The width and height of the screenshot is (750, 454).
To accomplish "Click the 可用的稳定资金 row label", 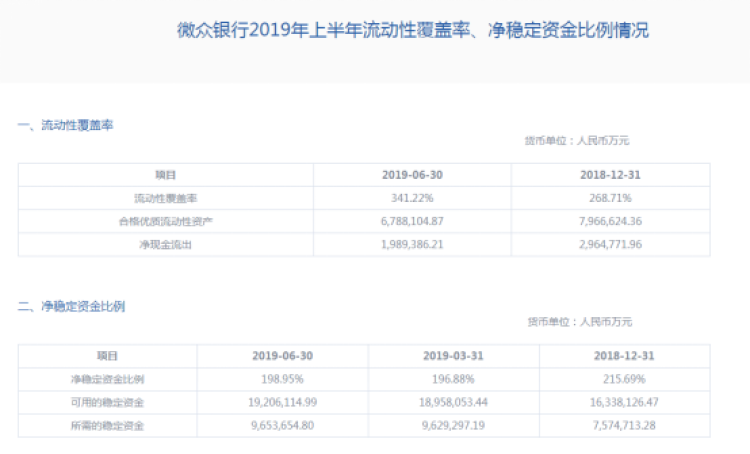I will coord(107,403).
